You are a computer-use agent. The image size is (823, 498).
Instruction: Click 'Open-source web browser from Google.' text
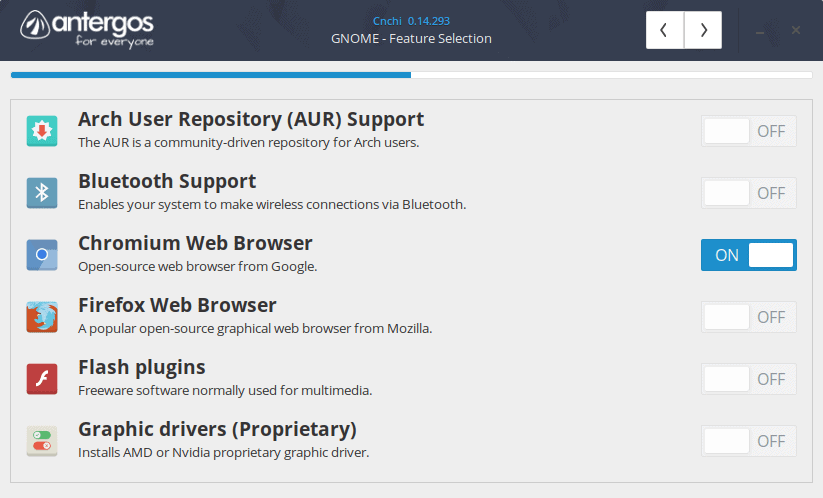[198, 267]
